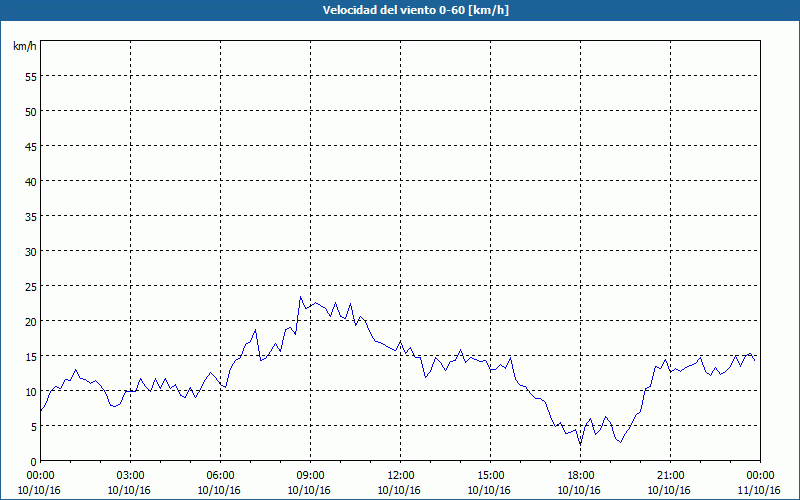Click the 12:00 time axis label
The width and height of the screenshot is (800, 500).
pyautogui.click(x=401, y=475)
